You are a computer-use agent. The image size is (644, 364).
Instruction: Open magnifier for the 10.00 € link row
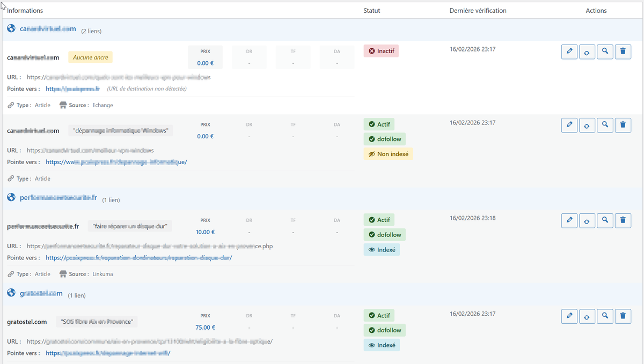(x=605, y=220)
